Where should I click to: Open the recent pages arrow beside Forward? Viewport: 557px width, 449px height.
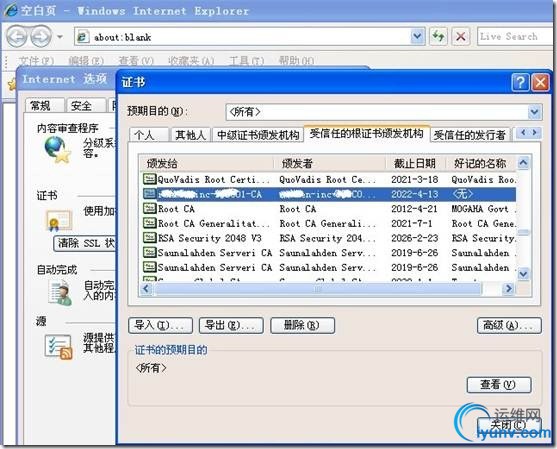click(x=60, y=37)
